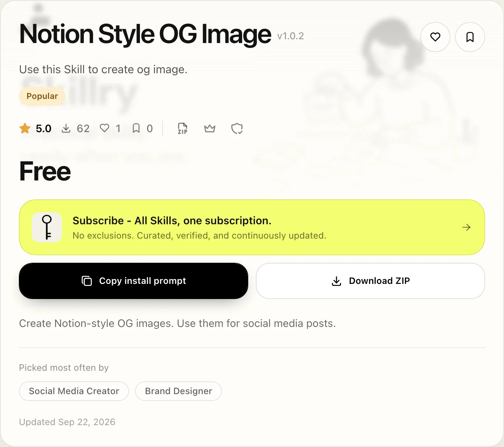
Task: Select the Brand Designer tag
Action: pos(178,391)
